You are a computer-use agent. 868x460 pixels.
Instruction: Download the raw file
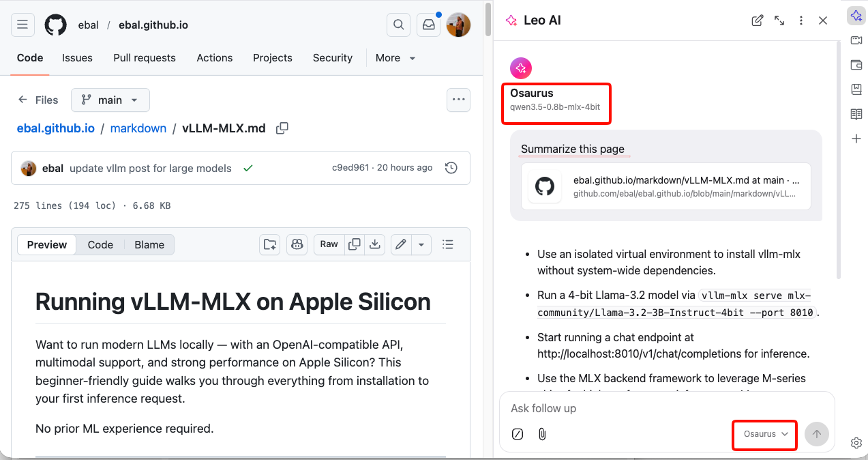pos(374,244)
